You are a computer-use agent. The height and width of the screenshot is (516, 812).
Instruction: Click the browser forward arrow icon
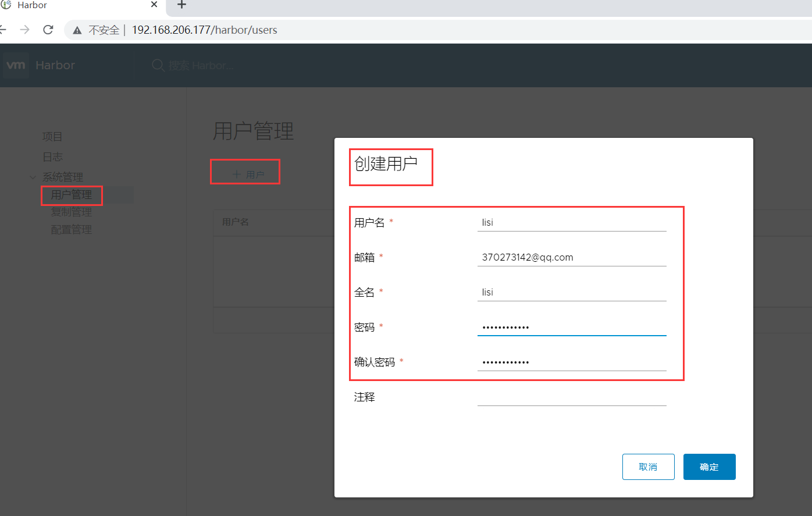click(x=24, y=30)
